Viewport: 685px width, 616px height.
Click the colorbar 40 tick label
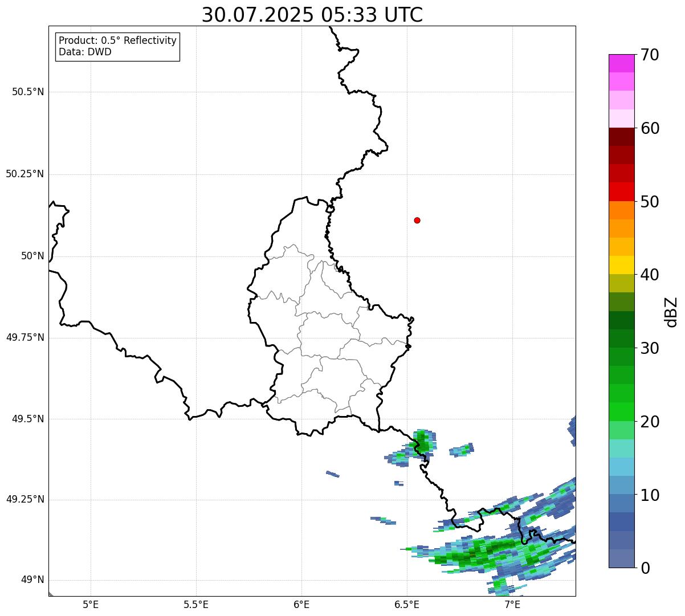[x=650, y=275]
